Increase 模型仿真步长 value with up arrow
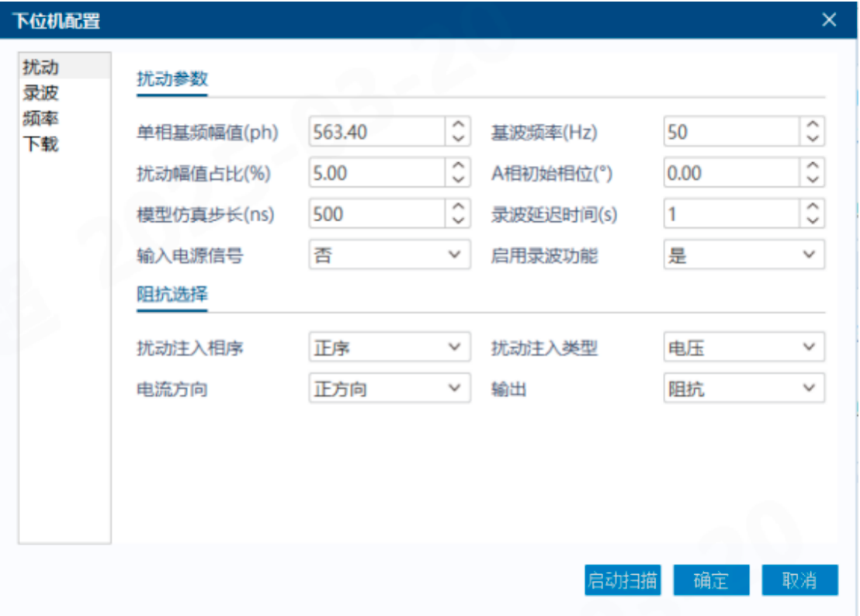The height and width of the screenshot is (616, 860). pyautogui.click(x=458, y=207)
